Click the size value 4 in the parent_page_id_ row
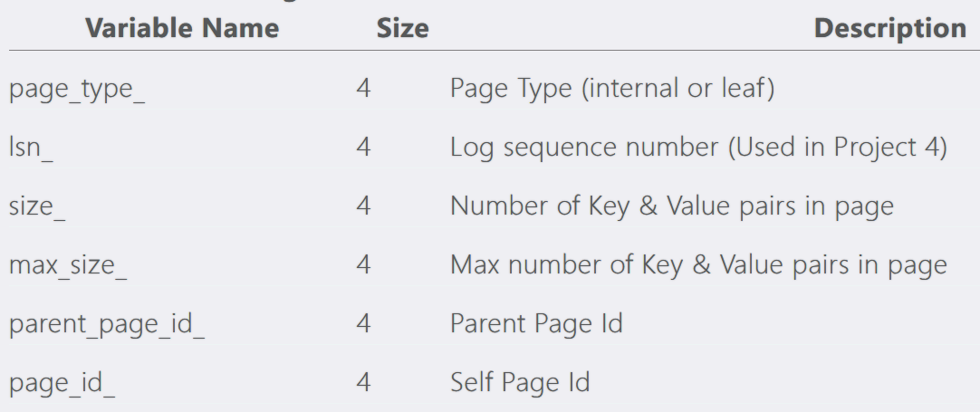The image size is (980, 412). click(x=364, y=323)
